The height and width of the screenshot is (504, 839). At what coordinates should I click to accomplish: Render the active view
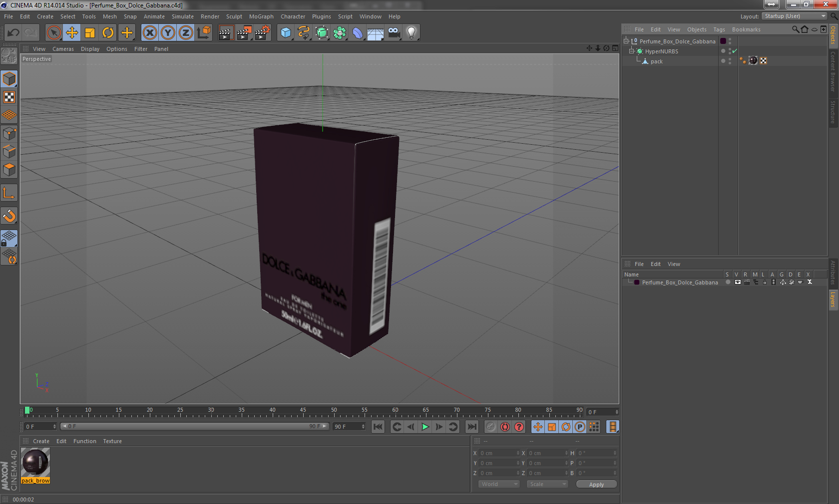point(226,33)
